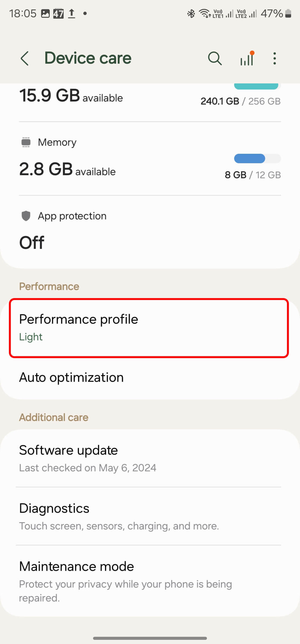This screenshot has height=644, width=300.
Task: Open Performance profile setting
Action: (x=149, y=328)
